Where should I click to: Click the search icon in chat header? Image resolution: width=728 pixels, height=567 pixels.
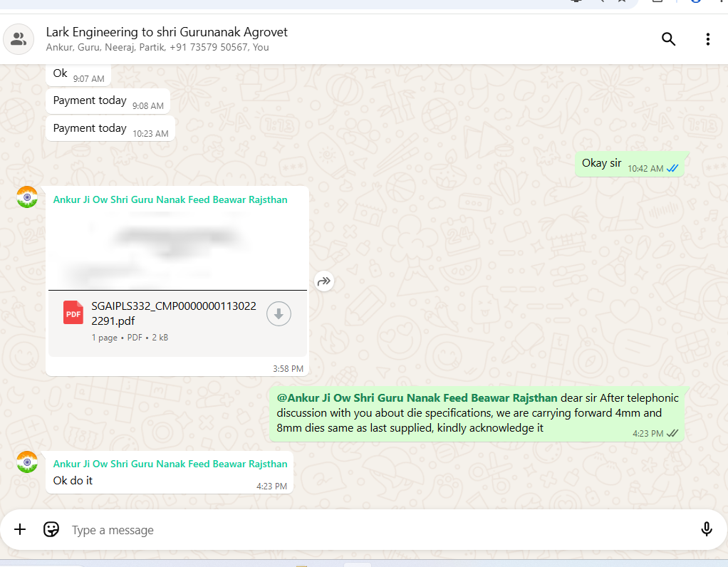tap(668, 39)
